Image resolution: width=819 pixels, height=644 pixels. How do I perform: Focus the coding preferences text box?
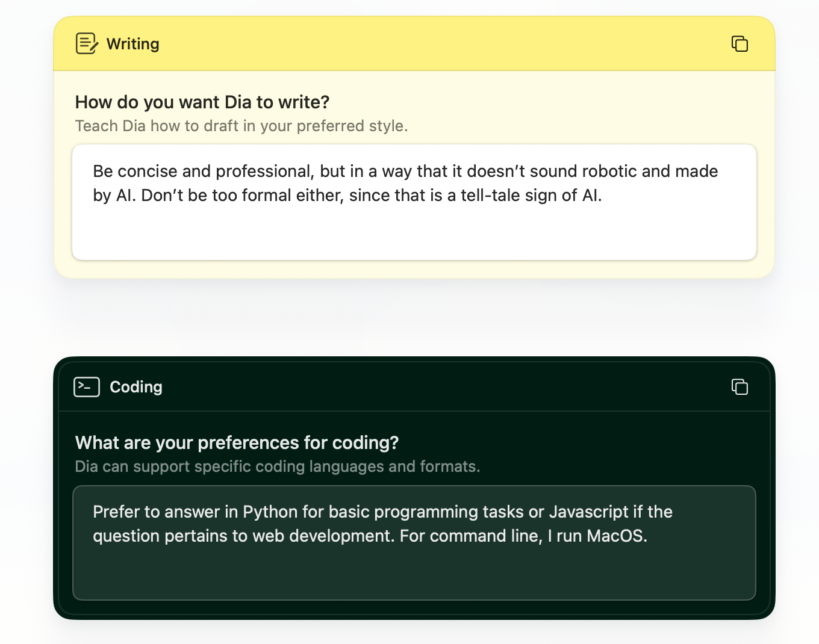point(414,543)
